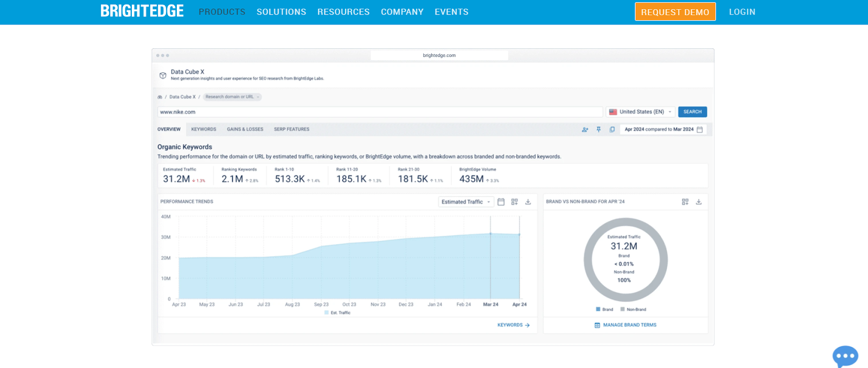The image size is (868, 368).
Task: Open the EVENTS menu
Action: [x=451, y=12]
